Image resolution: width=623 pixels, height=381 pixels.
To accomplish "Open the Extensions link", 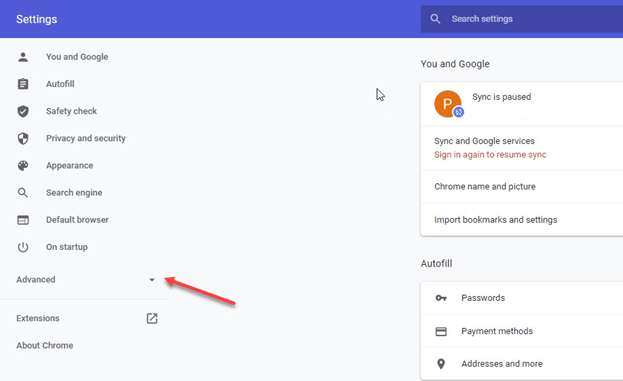I will (38, 318).
